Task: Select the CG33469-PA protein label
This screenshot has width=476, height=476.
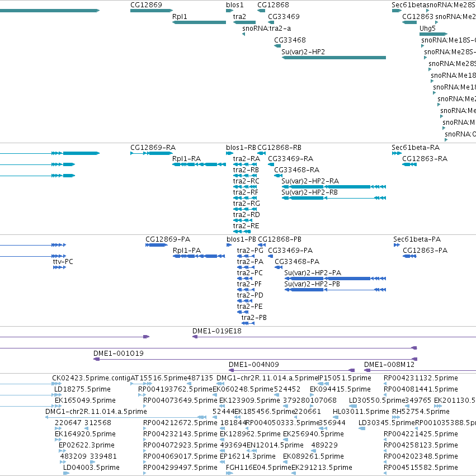Action: (x=290, y=251)
